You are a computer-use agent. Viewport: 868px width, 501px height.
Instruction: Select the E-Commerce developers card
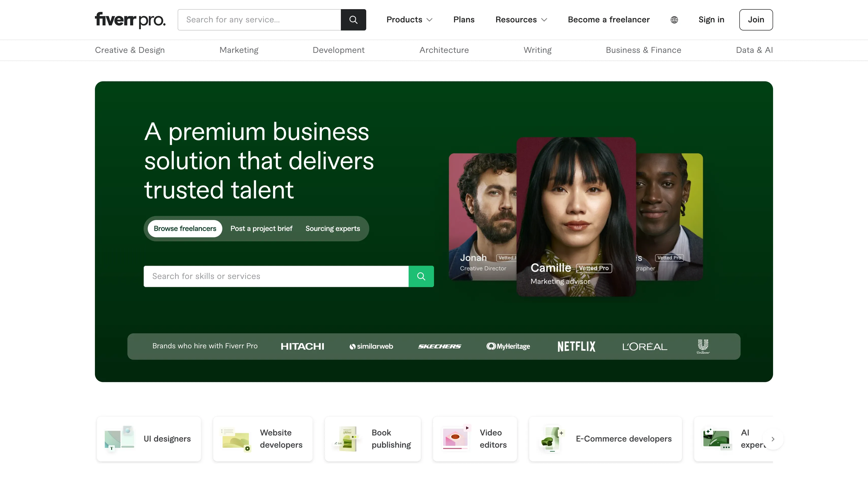pos(605,439)
